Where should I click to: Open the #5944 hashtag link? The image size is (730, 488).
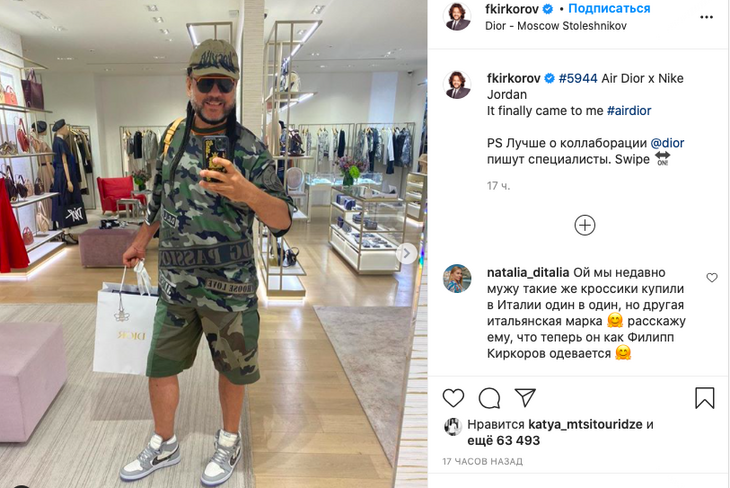pos(578,78)
